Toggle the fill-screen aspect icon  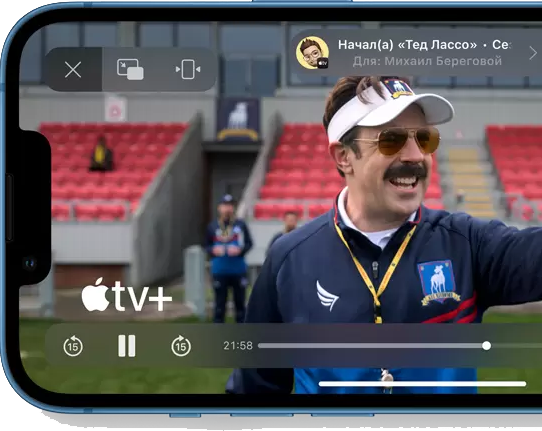coord(188,69)
